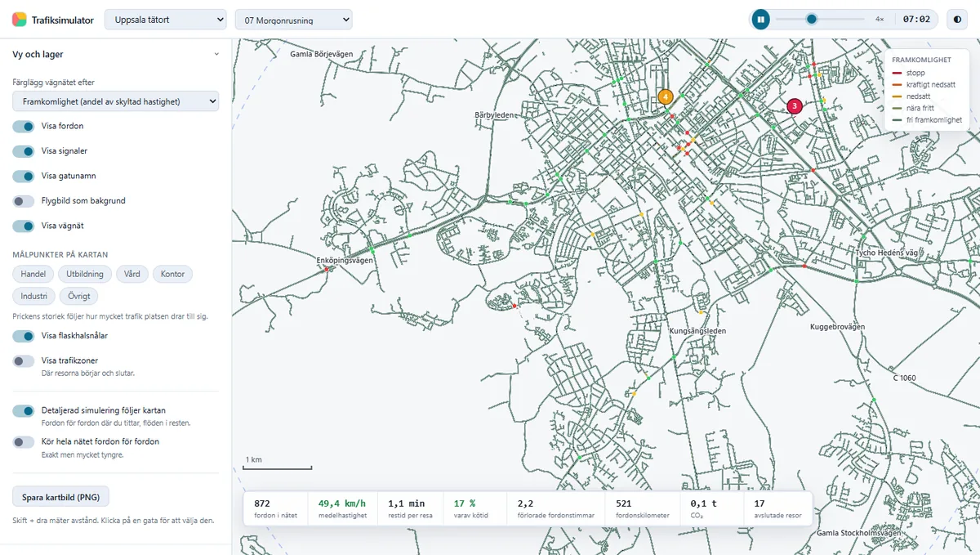Select the Vård destination chip

click(x=132, y=274)
